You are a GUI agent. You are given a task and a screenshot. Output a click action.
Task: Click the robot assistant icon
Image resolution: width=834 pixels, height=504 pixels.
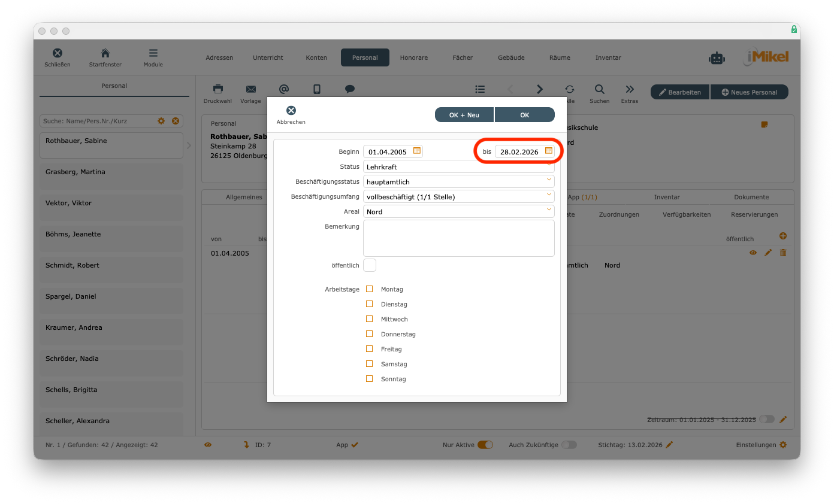click(717, 58)
